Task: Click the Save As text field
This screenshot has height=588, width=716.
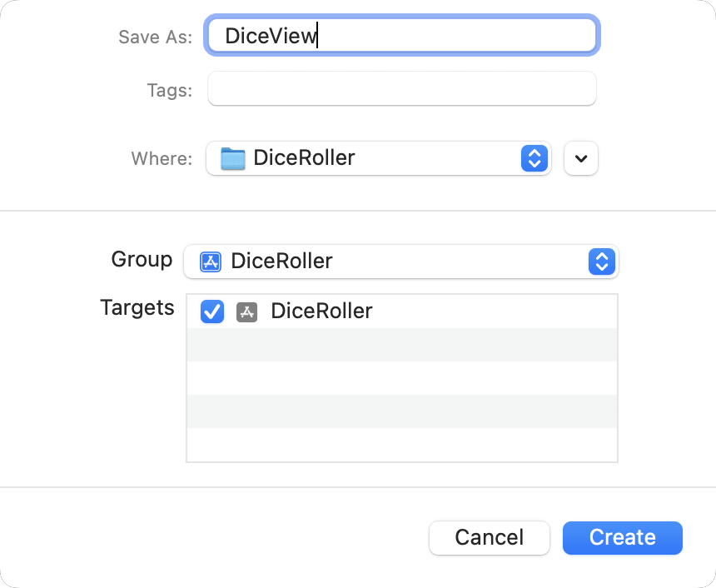Action: tap(401, 36)
